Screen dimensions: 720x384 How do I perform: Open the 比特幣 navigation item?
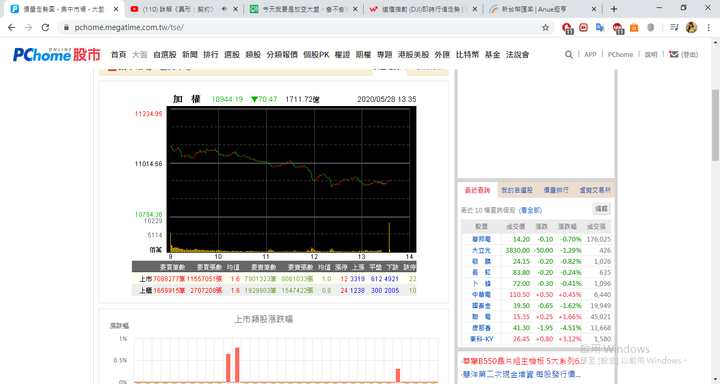click(x=467, y=55)
